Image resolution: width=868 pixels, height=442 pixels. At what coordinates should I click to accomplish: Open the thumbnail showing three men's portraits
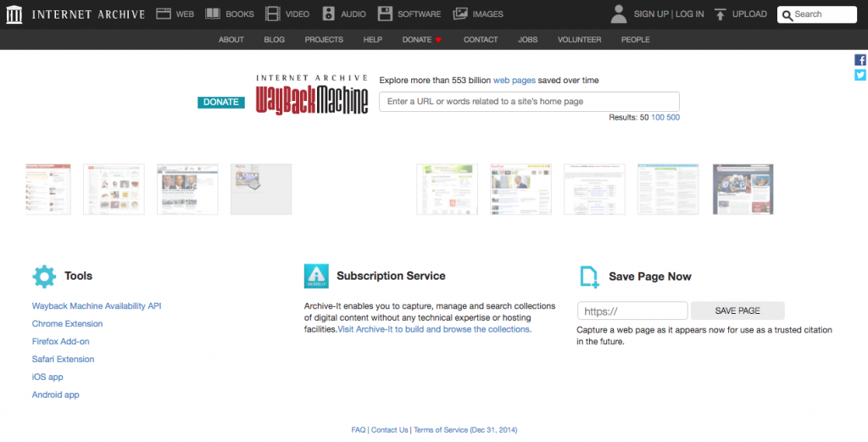187,189
